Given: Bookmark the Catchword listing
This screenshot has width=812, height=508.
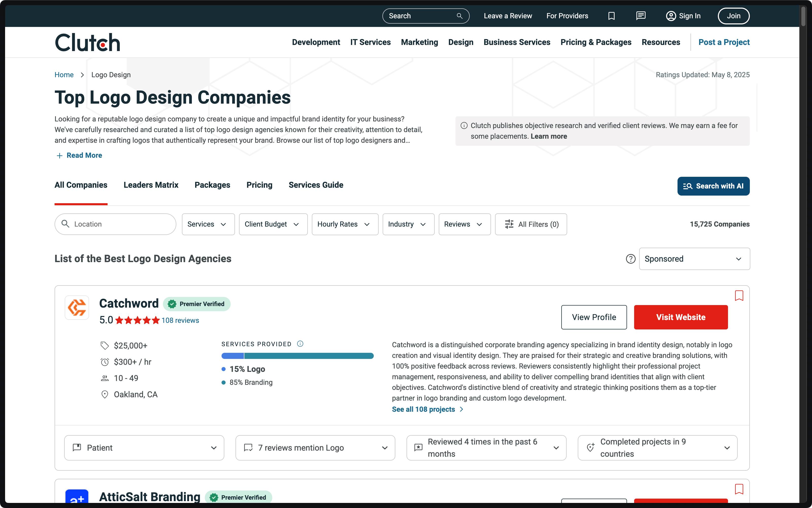Looking at the screenshot, I should click(x=739, y=296).
